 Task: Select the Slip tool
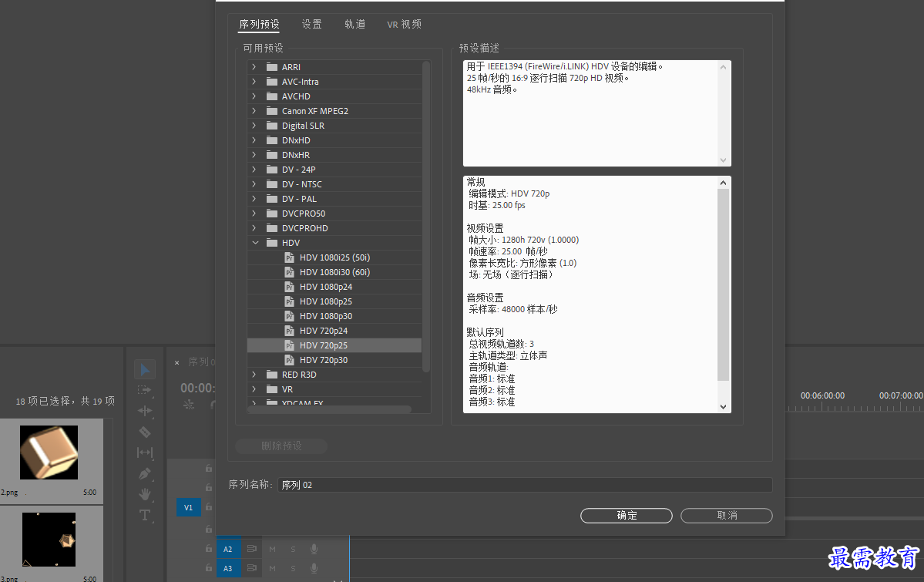coord(145,452)
